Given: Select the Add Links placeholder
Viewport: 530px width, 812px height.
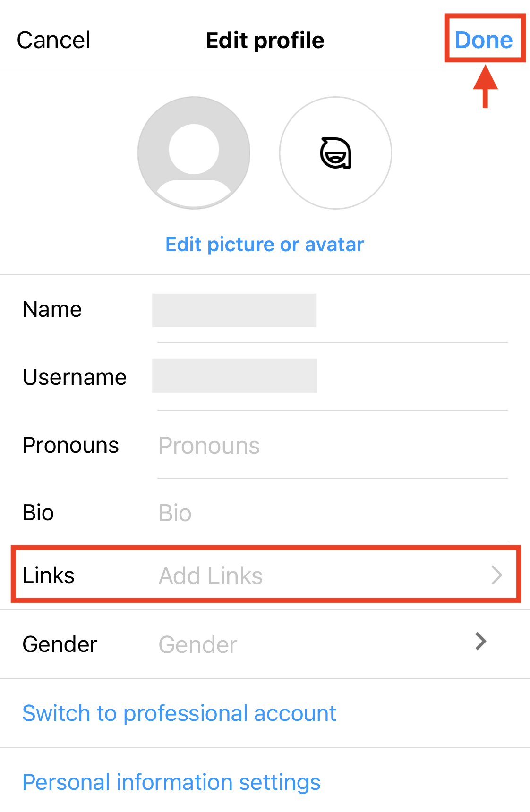Looking at the screenshot, I should coord(211,576).
